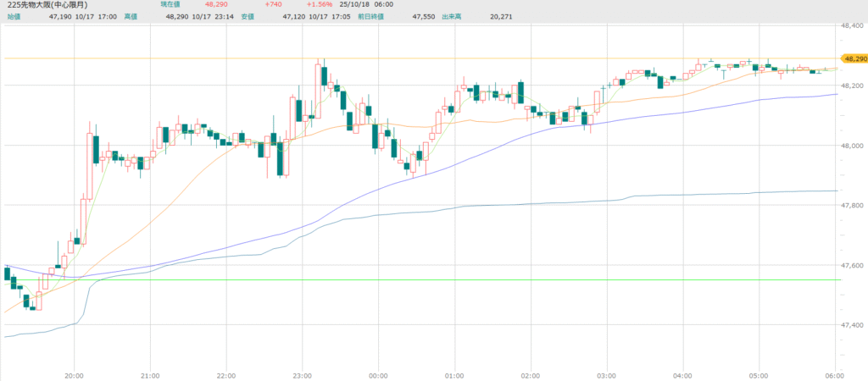
Task: Click the 現在値 label in the header
Action: [x=172, y=5]
